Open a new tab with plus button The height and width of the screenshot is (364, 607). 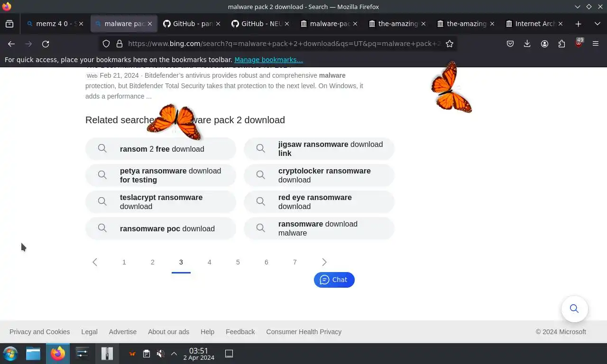click(578, 24)
